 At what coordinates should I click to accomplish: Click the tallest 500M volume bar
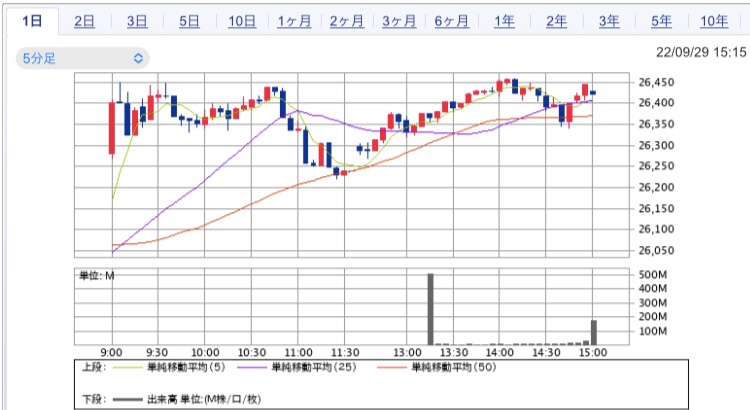pyautogui.click(x=430, y=309)
